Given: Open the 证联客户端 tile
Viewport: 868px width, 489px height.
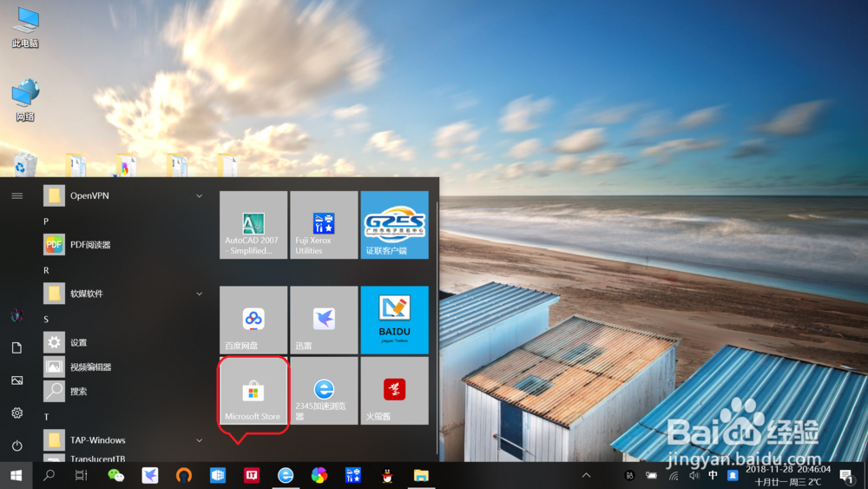Looking at the screenshot, I should 394,225.
